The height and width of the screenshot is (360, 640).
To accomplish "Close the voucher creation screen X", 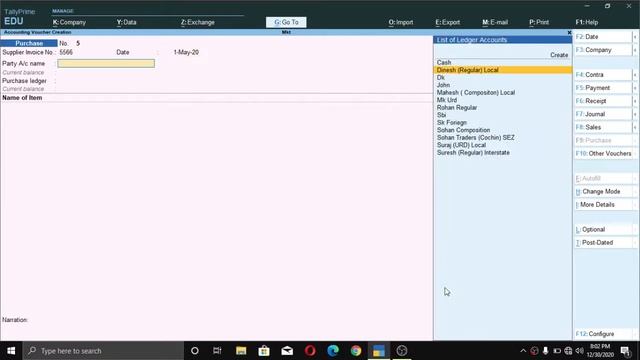I will [569, 32].
